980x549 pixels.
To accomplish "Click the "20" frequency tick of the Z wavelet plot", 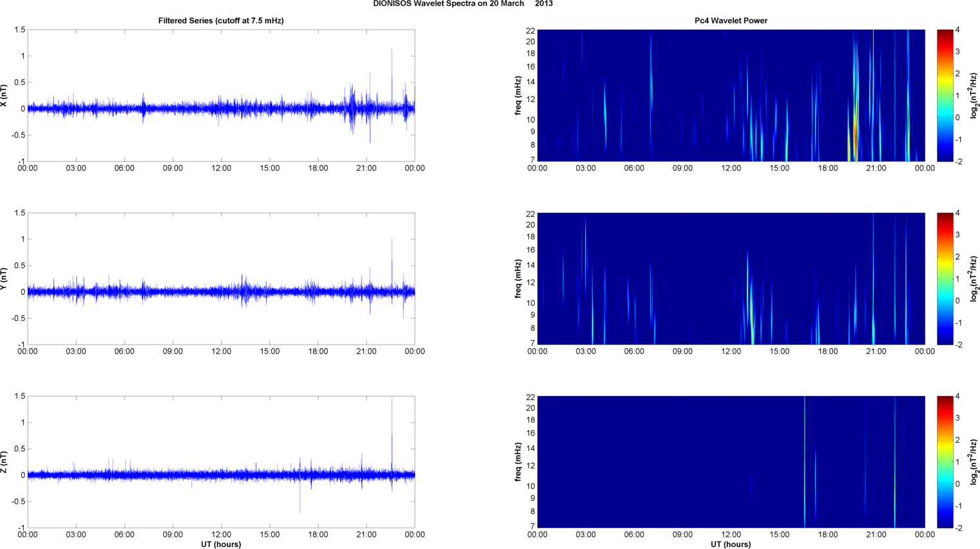I will click(x=531, y=408).
